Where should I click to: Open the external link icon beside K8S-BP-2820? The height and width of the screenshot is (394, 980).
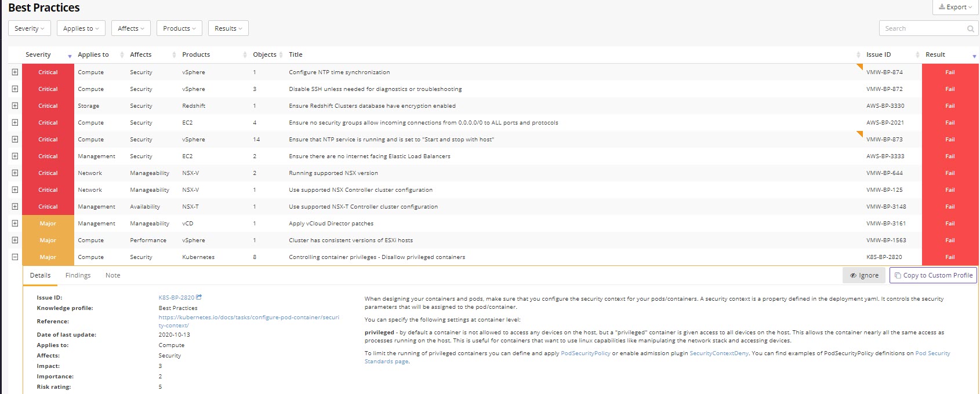click(x=199, y=297)
